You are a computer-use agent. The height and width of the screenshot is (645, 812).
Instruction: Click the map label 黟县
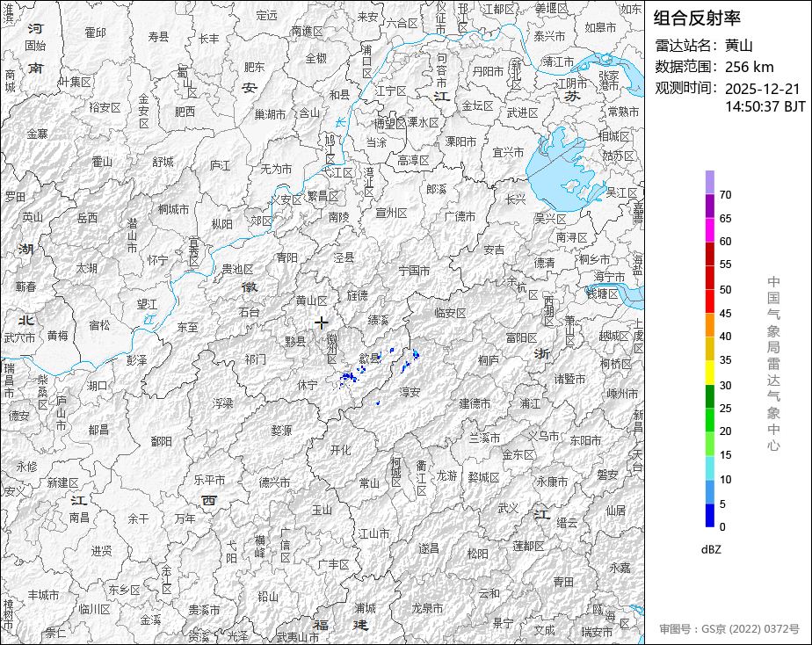(x=295, y=342)
